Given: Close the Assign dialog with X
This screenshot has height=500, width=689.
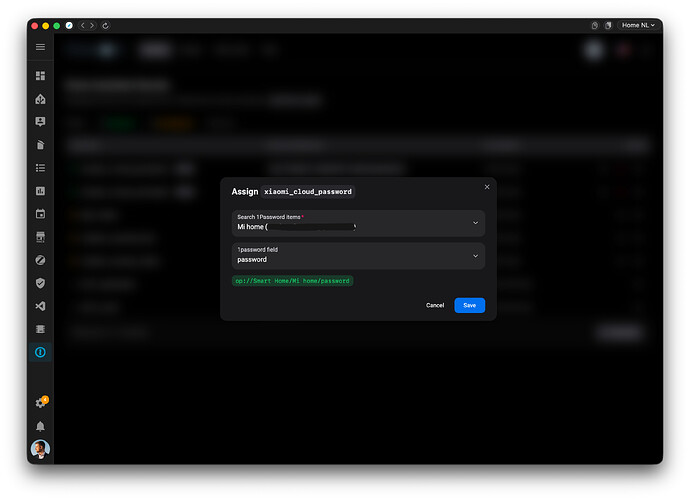Looking at the screenshot, I should pyautogui.click(x=487, y=187).
